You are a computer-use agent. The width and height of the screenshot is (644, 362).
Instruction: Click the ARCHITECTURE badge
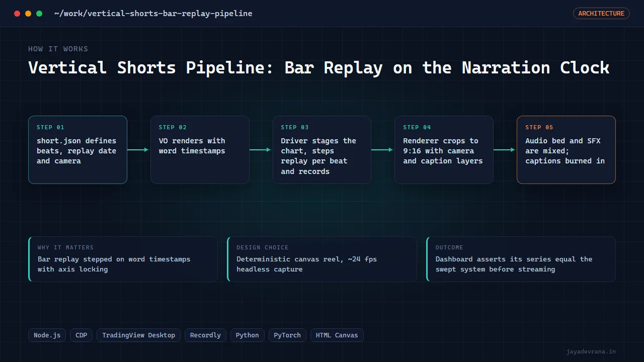pyautogui.click(x=601, y=14)
